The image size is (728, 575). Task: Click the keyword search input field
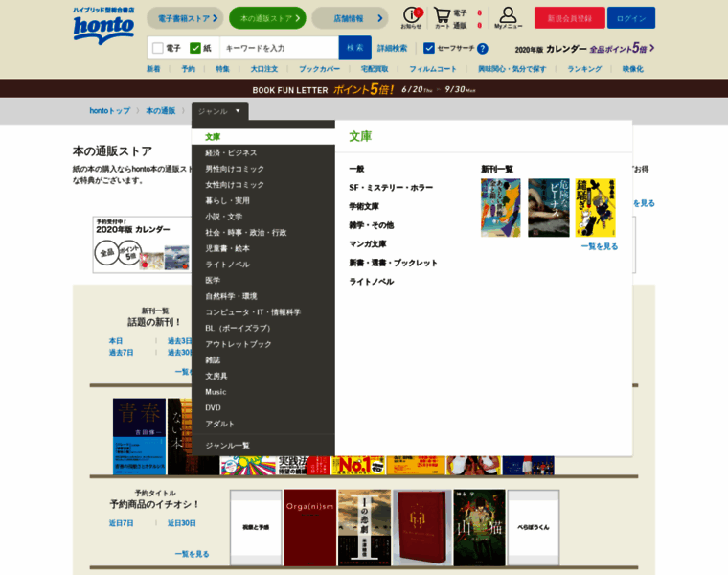[279, 48]
